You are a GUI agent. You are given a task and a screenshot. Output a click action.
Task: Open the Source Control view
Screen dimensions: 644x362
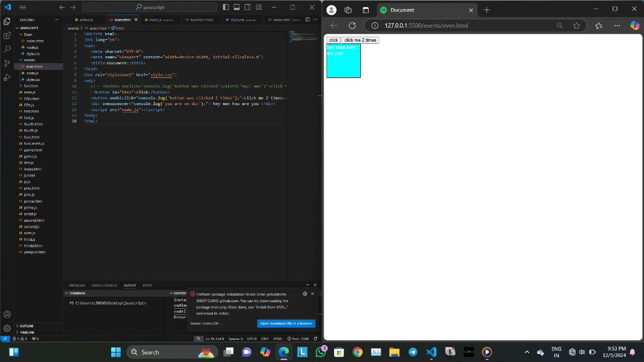[x=7, y=63]
